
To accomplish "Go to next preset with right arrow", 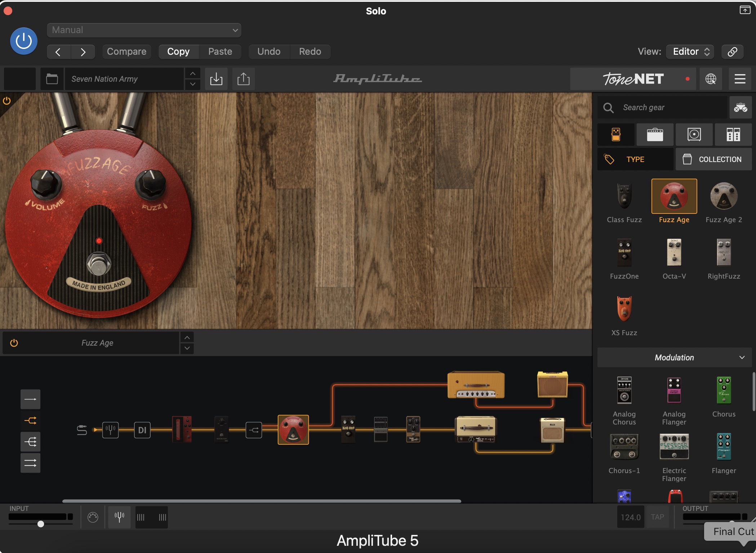I will point(83,52).
